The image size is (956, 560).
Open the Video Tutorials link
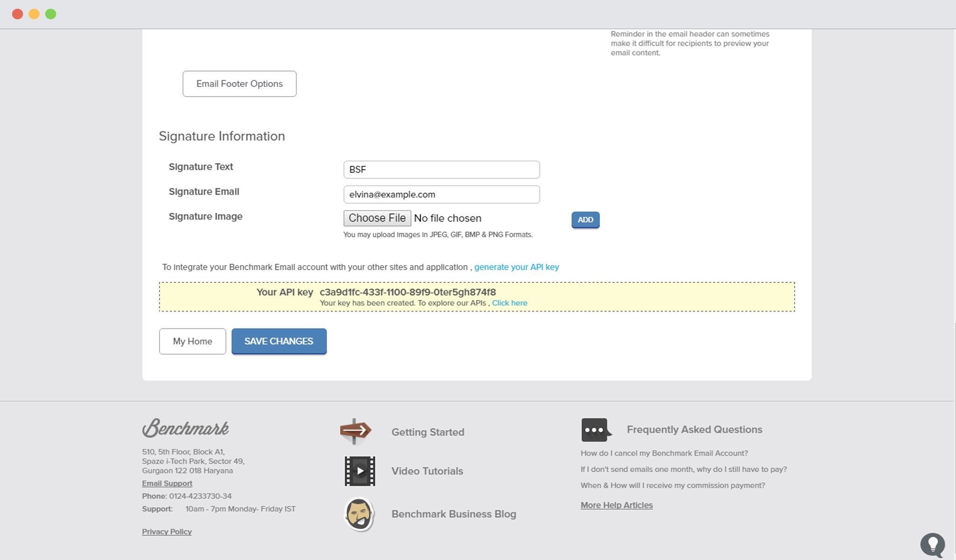[427, 471]
